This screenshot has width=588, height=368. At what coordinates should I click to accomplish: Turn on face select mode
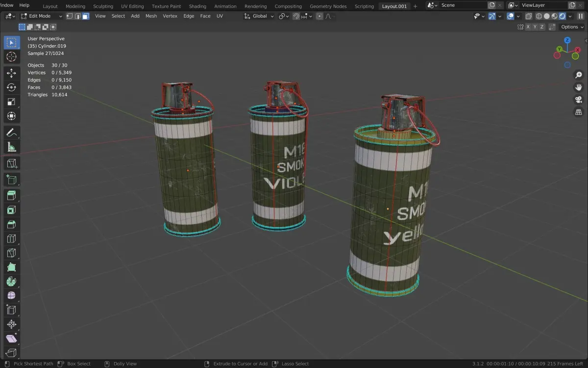click(x=86, y=16)
